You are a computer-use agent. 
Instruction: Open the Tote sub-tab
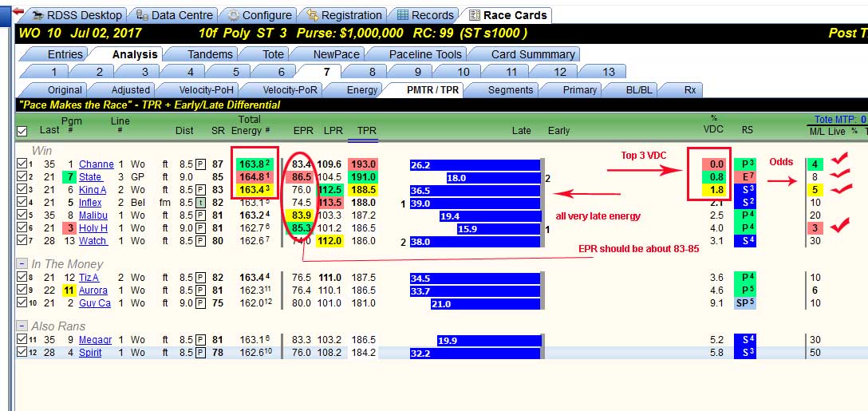tap(273, 54)
